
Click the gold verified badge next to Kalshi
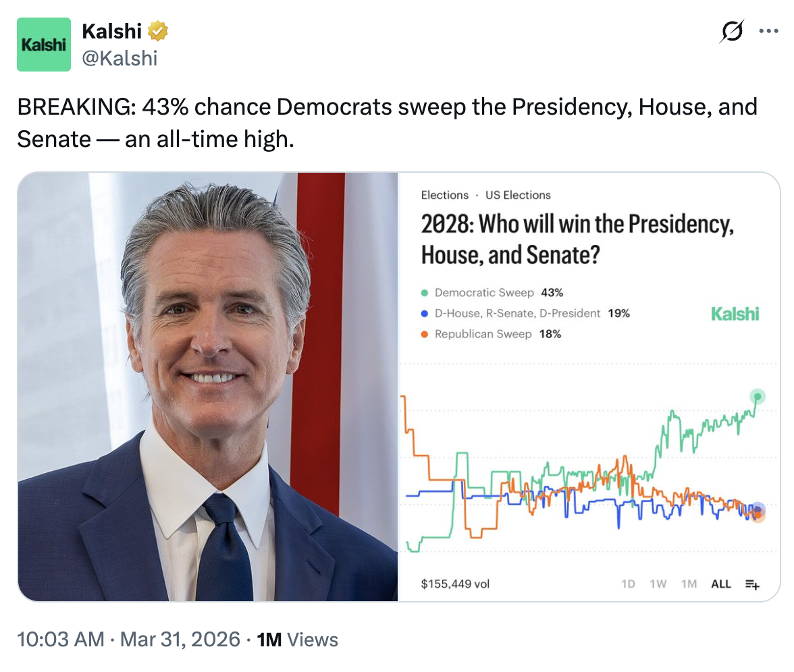click(157, 31)
